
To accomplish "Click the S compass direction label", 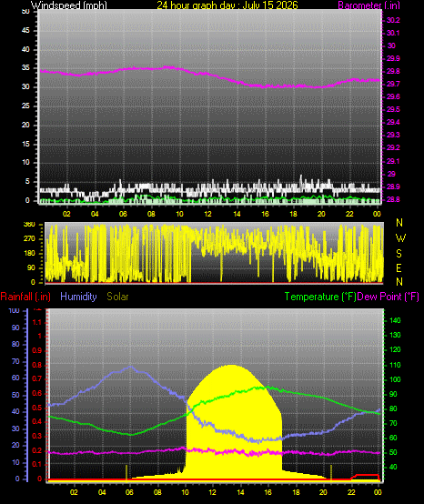I will [x=399, y=254].
